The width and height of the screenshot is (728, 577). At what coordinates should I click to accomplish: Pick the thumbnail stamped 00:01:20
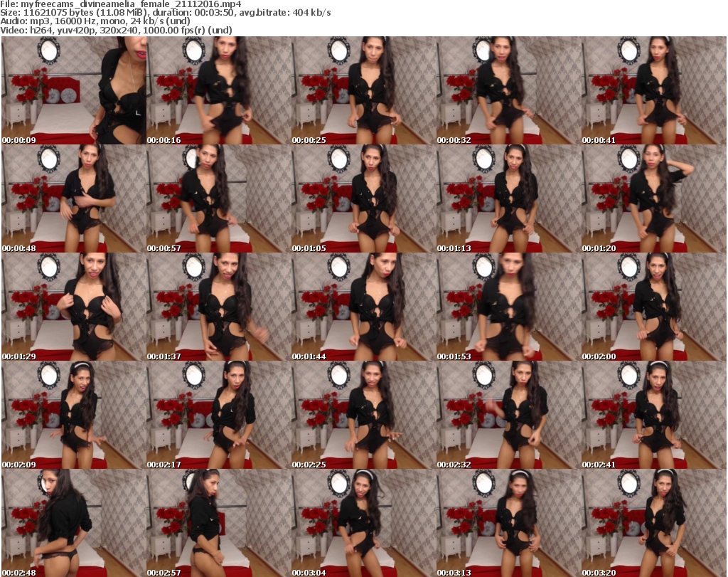[x=654, y=198]
